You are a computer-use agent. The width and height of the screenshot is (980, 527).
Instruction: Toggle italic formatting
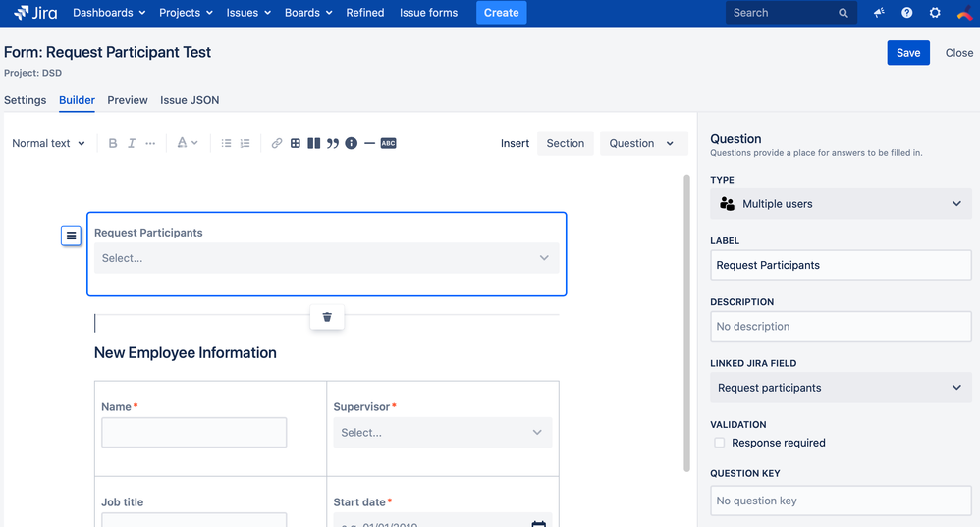click(132, 143)
